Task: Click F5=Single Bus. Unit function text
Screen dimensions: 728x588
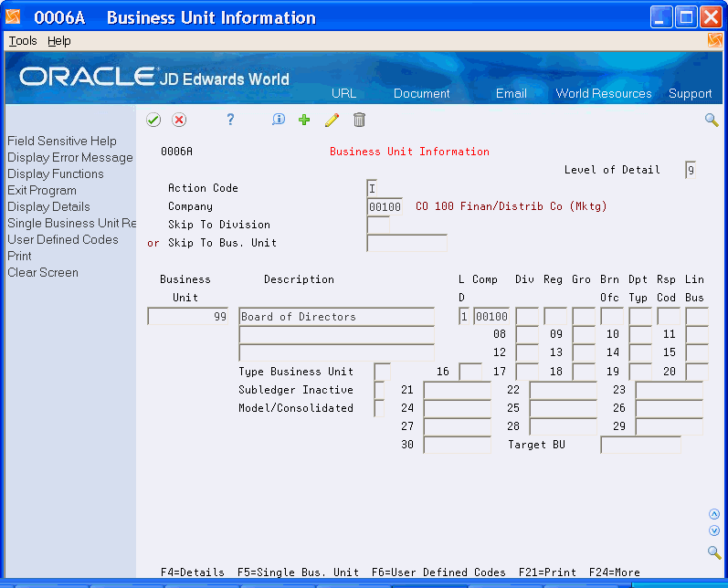Action: [x=298, y=572]
